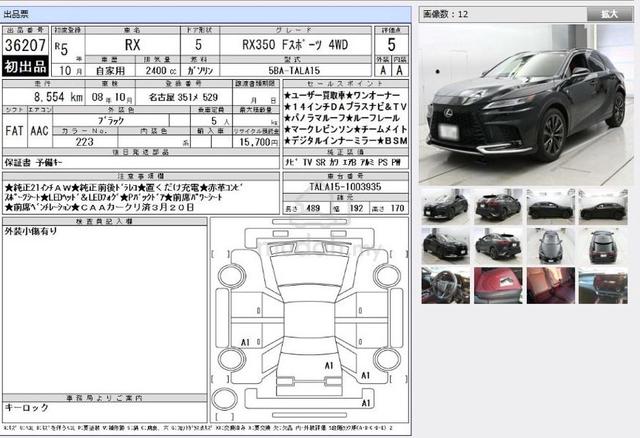Select the fourth thumbnail in the first row
The height and width of the screenshot is (438, 640).
pyautogui.click(x=603, y=207)
